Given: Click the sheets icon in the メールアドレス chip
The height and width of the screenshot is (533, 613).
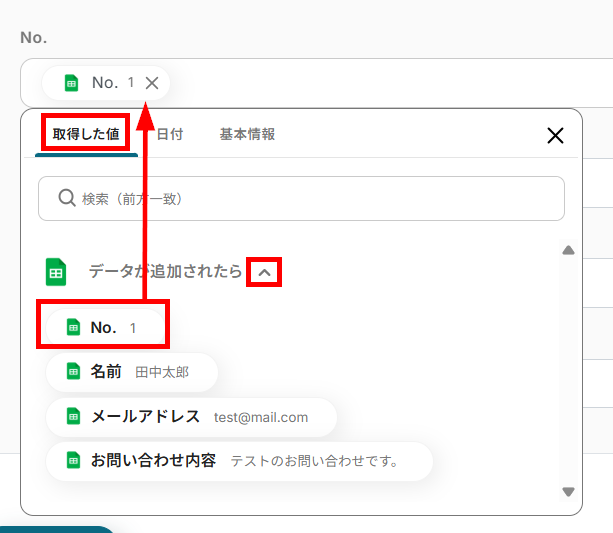Looking at the screenshot, I should [x=73, y=416].
